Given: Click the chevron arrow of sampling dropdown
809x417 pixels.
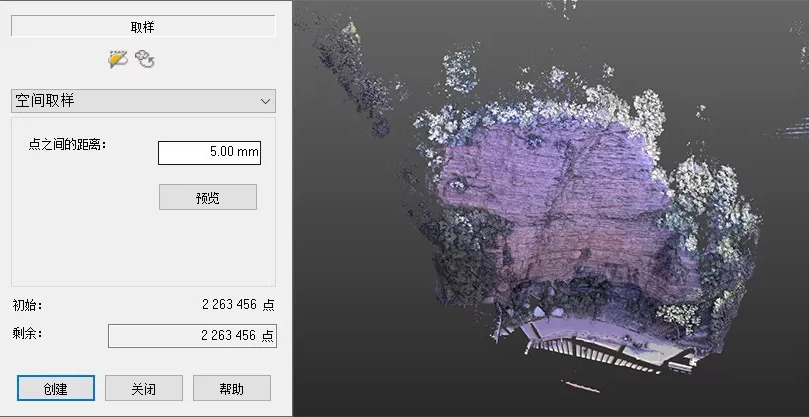Looking at the screenshot, I should (265, 101).
